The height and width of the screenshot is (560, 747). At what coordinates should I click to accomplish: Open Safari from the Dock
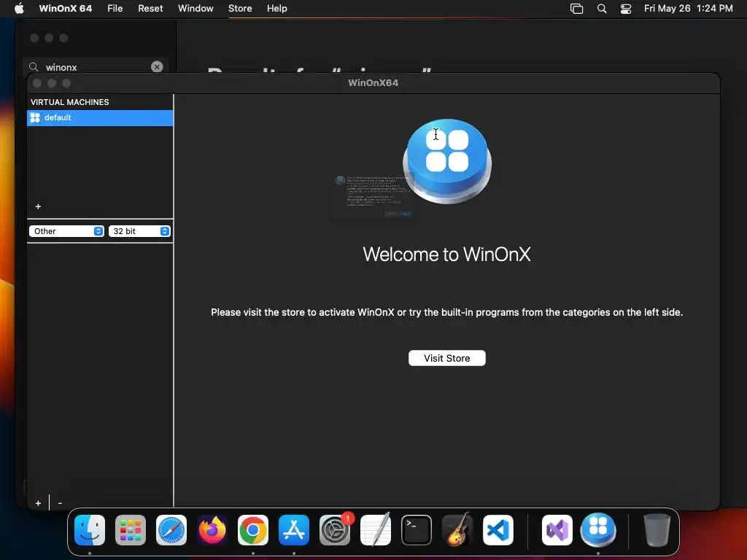[171, 530]
